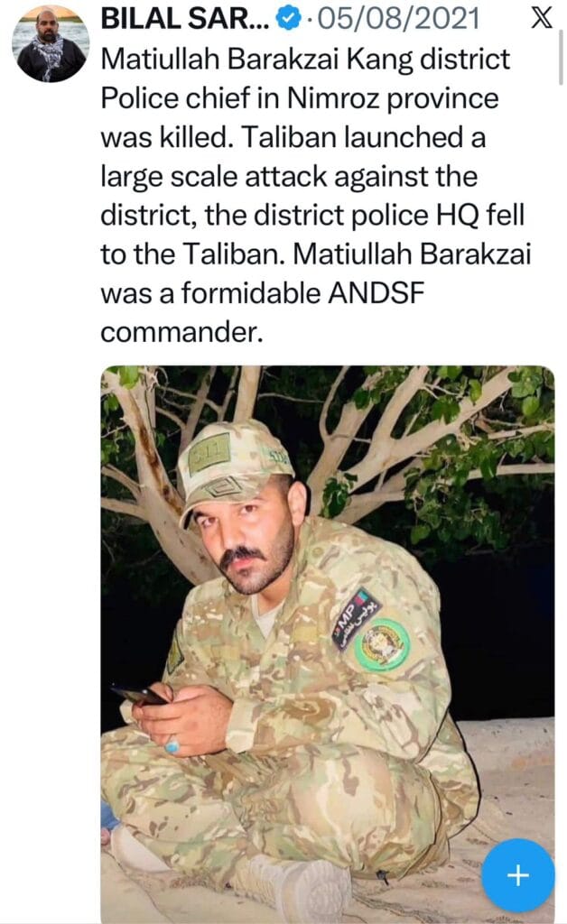Tap the blue plus compose button
Viewport: 567px width, 924px height.
[517, 875]
